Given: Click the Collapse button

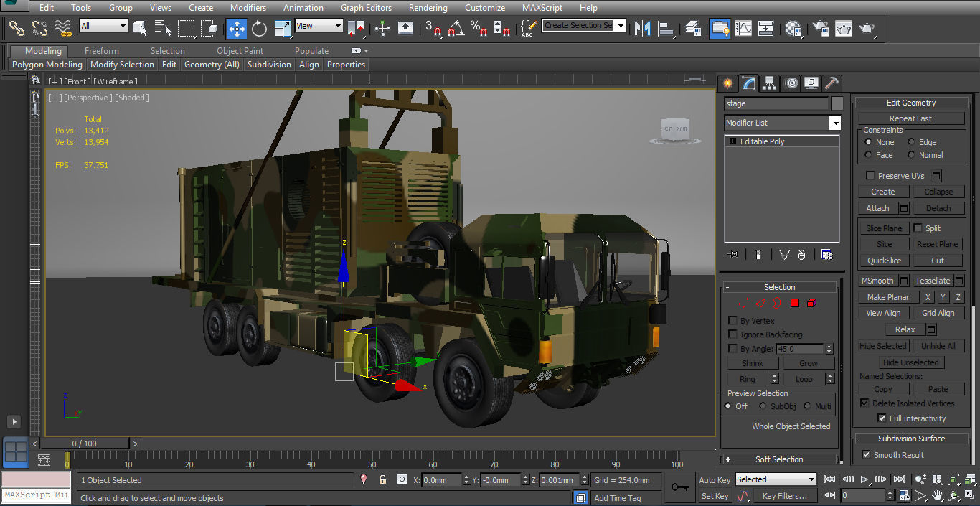Looking at the screenshot, I should click(938, 192).
